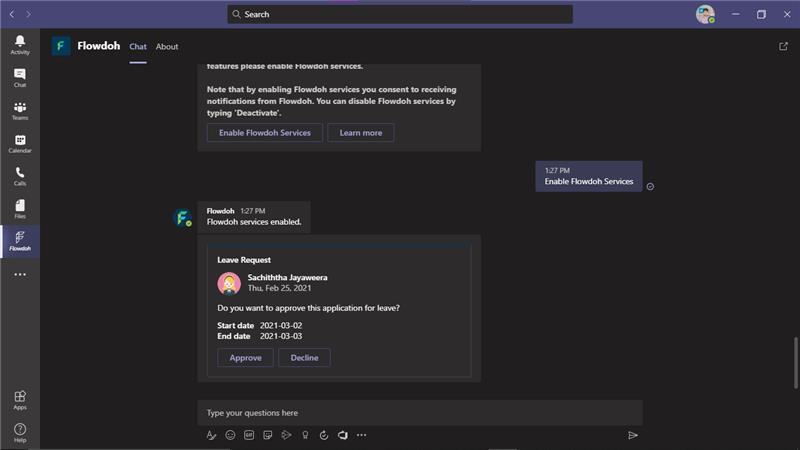Click the Praise badge icon

point(305,435)
